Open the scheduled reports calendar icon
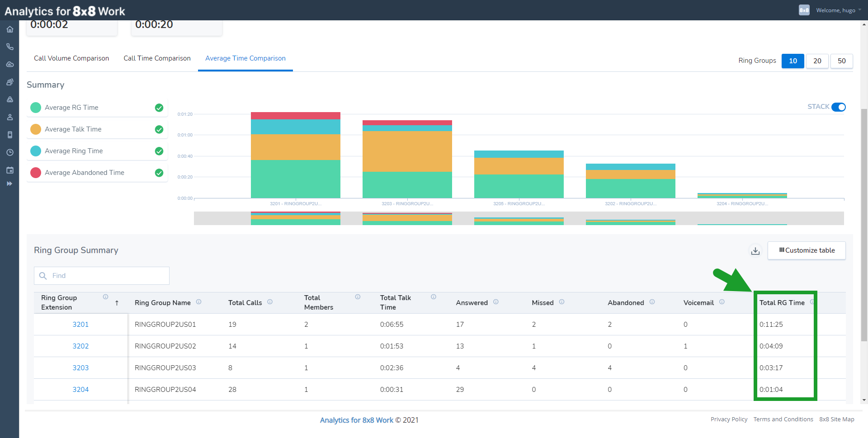The width and height of the screenshot is (868, 438). [x=9, y=170]
